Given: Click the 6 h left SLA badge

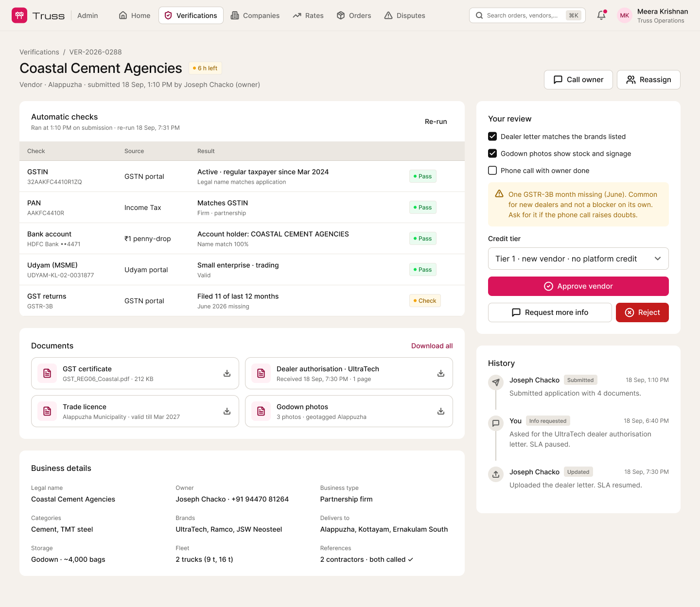Looking at the screenshot, I should [x=205, y=68].
